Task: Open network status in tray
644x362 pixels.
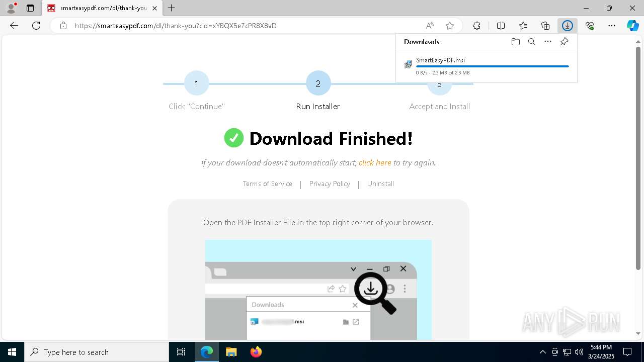Action: click(567, 352)
